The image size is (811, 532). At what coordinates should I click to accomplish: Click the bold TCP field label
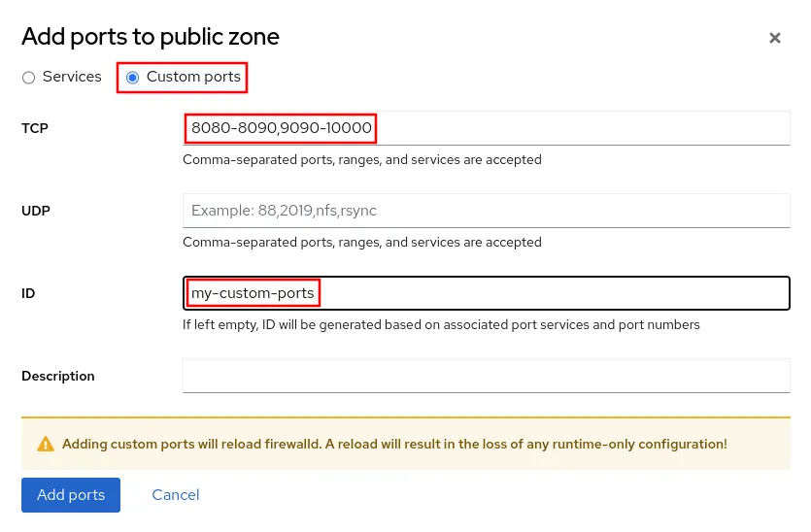coord(35,128)
